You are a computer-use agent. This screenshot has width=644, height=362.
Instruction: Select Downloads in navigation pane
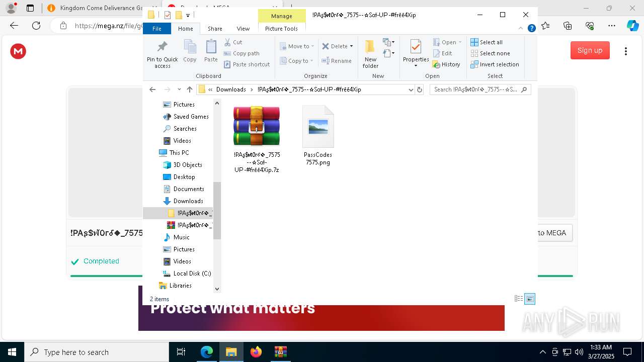coord(188,201)
